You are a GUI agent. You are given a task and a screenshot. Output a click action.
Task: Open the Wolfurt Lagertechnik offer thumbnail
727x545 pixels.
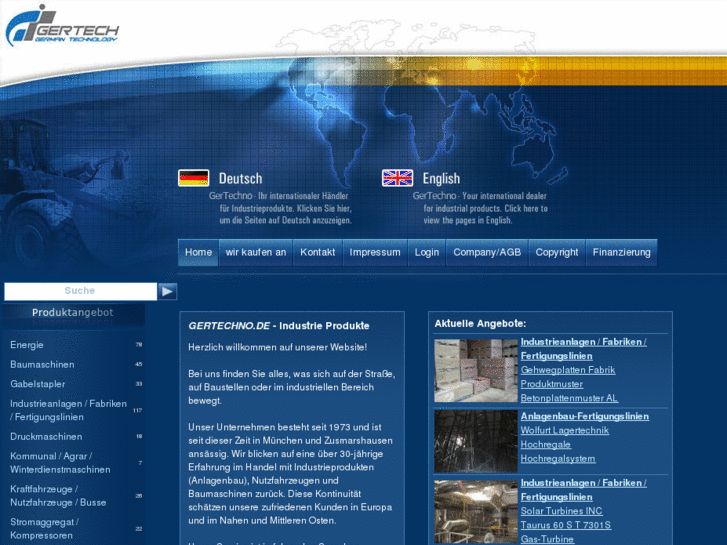click(476, 441)
